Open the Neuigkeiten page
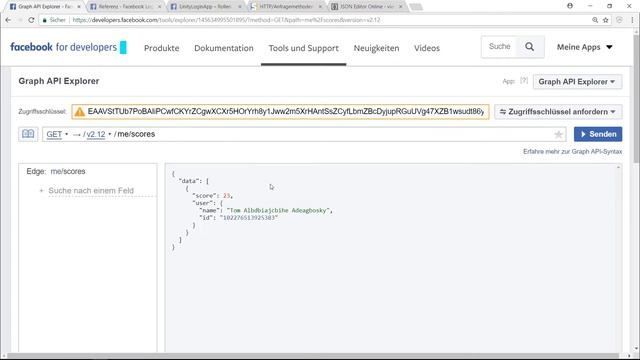The height and width of the screenshot is (360, 640). click(376, 48)
